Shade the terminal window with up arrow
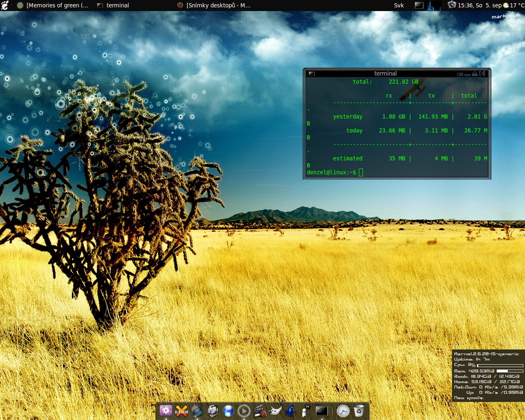 (475, 74)
